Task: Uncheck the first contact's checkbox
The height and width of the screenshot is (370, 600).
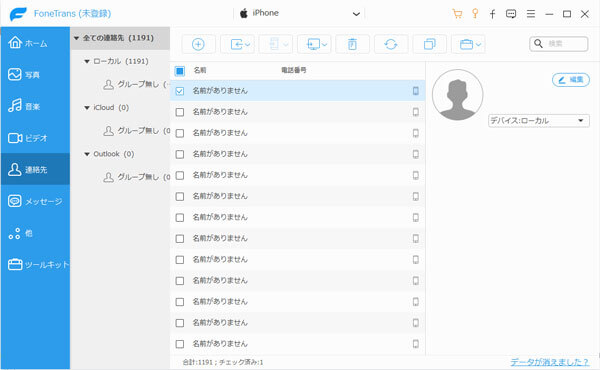Action: point(179,91)
